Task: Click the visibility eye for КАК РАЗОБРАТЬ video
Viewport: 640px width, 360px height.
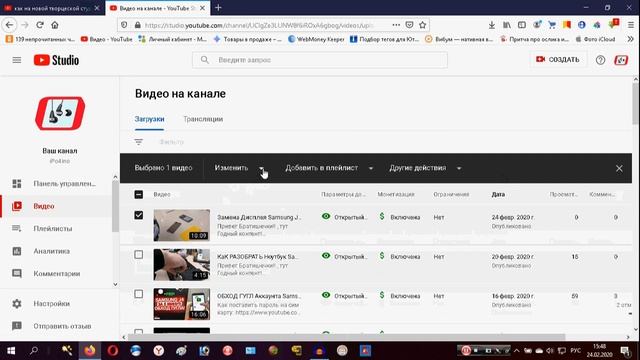Action: coord(326,256)
